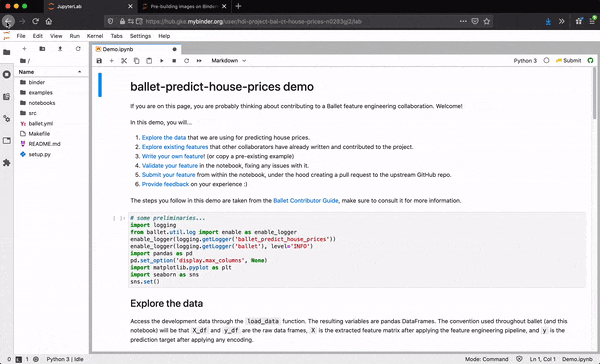
Task: Bookmark this page with the star icon
Action: 487,21
